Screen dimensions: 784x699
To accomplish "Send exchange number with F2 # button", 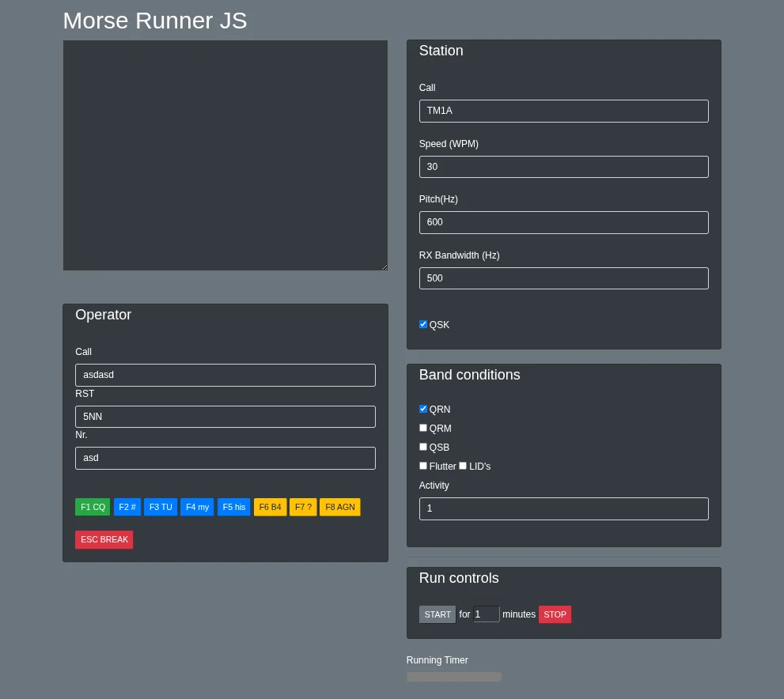I will 127,507.
